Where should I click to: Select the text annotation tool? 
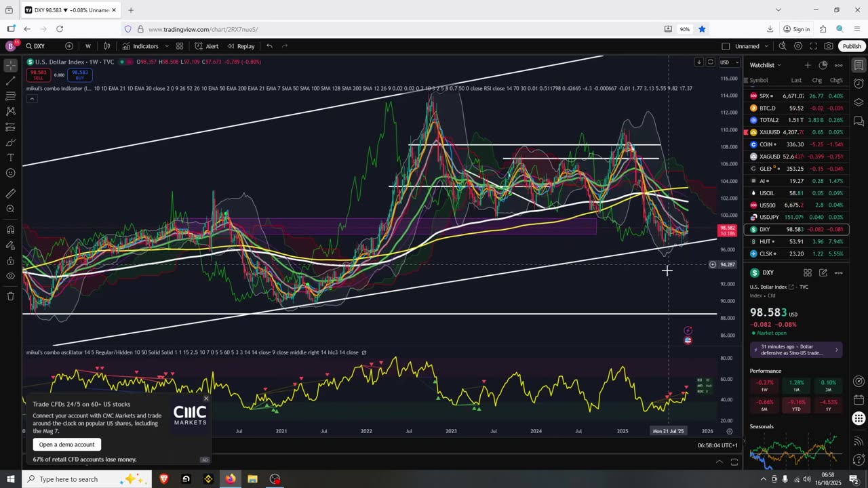(x=11, y=158)
